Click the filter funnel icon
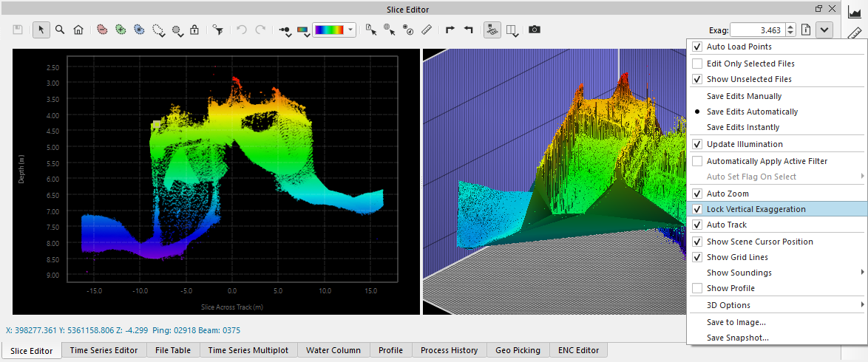 pos(217,30)
